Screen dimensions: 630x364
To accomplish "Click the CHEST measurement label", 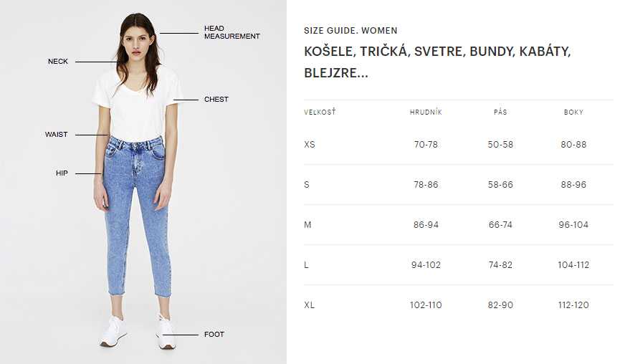I will 216,99.
